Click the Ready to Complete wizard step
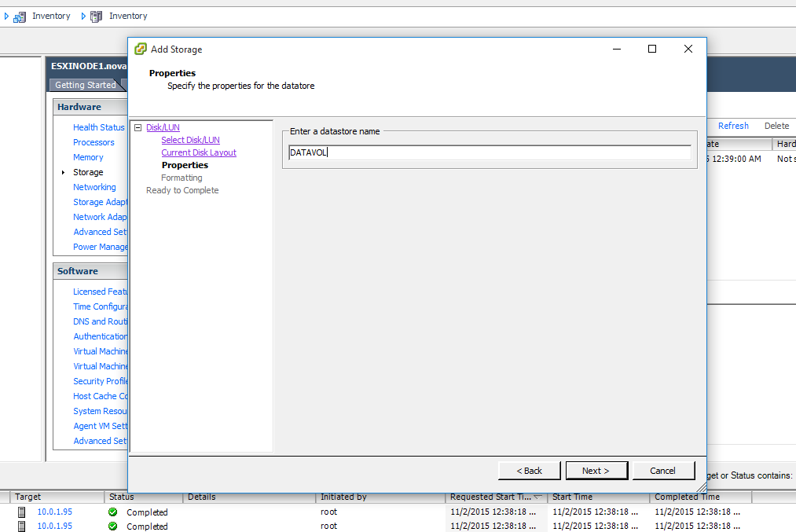 pos(182,190)
